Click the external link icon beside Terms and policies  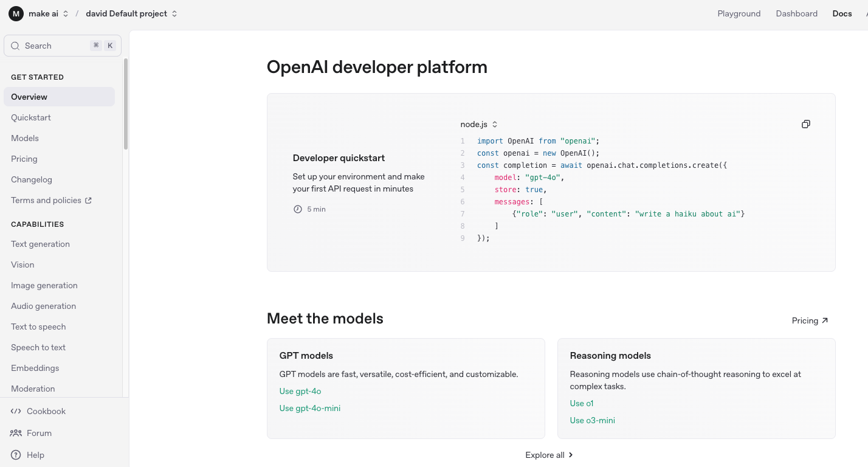pos(88,200)
